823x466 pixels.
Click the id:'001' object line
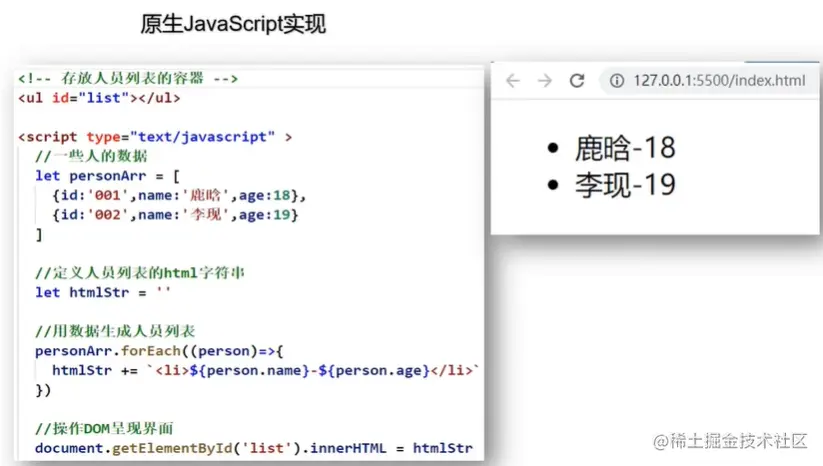pos(178,195)
